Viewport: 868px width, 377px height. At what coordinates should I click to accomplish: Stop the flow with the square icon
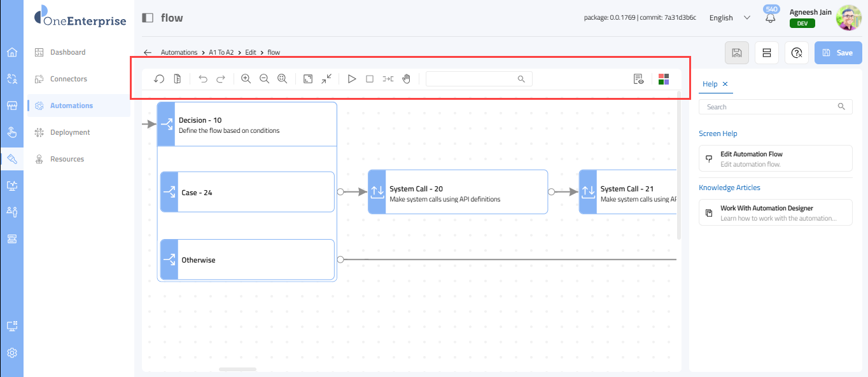point(370,79)
